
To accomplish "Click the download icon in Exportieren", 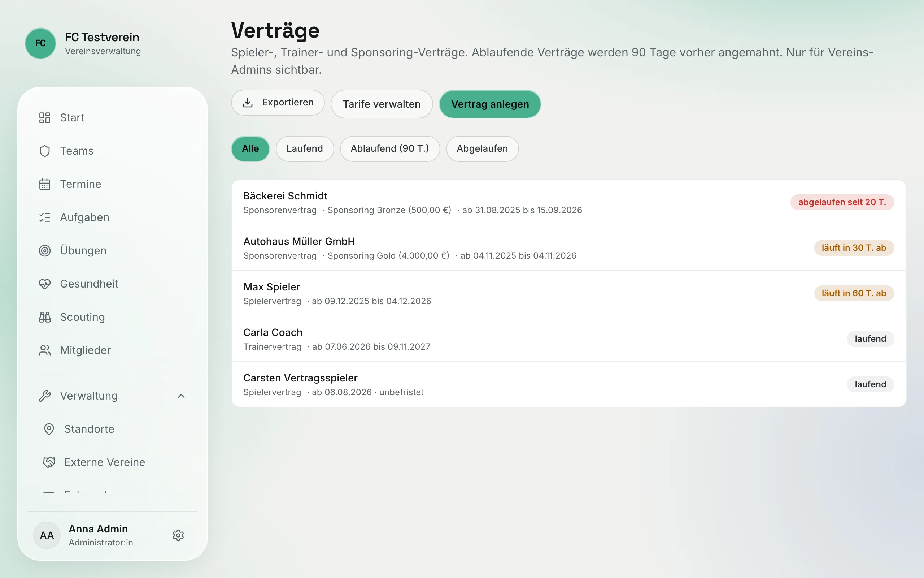I will (x=248, y=103).
